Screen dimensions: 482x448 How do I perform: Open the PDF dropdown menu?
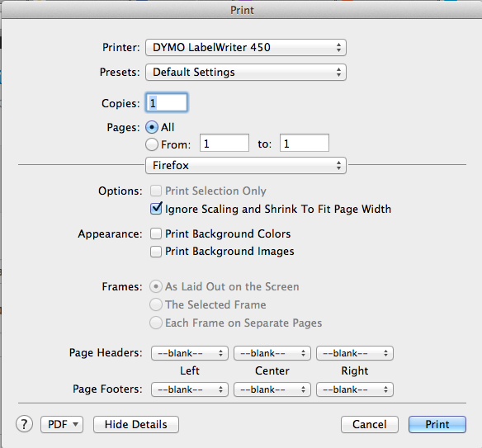tap(62, 424)
